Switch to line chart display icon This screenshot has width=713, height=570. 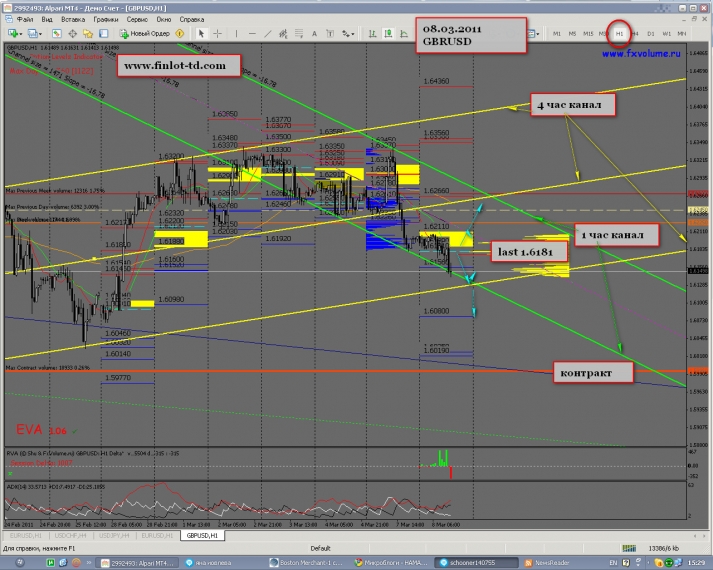(404, 34)
